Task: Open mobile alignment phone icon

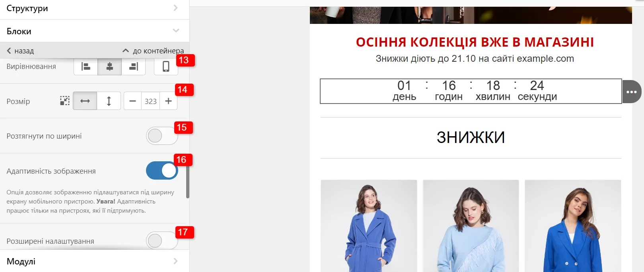Action: click(166, 67)
